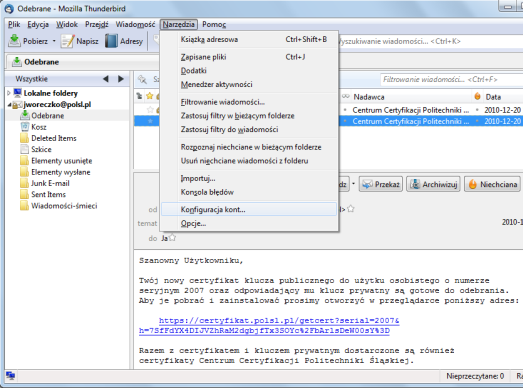Click the Napisz compose message button
The height and width of the screenshot is (388, 523).
pyautogui.click(x=80, y=41)
